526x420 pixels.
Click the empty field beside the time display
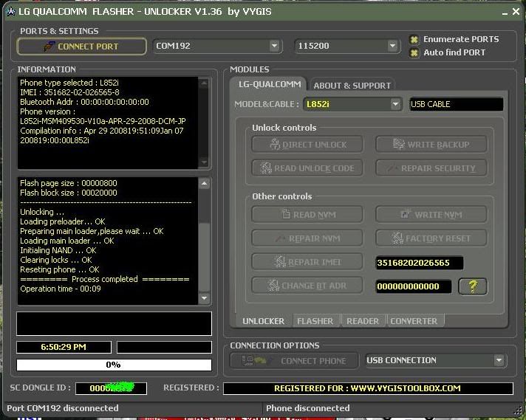pos(164,347)
